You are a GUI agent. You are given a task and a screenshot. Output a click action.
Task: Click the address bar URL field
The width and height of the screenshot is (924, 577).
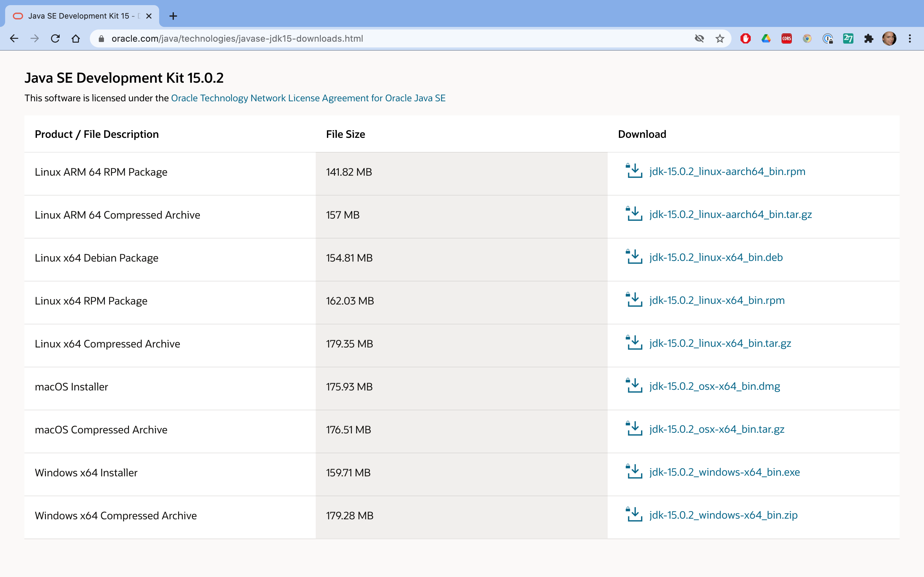[x=382, y=38]
